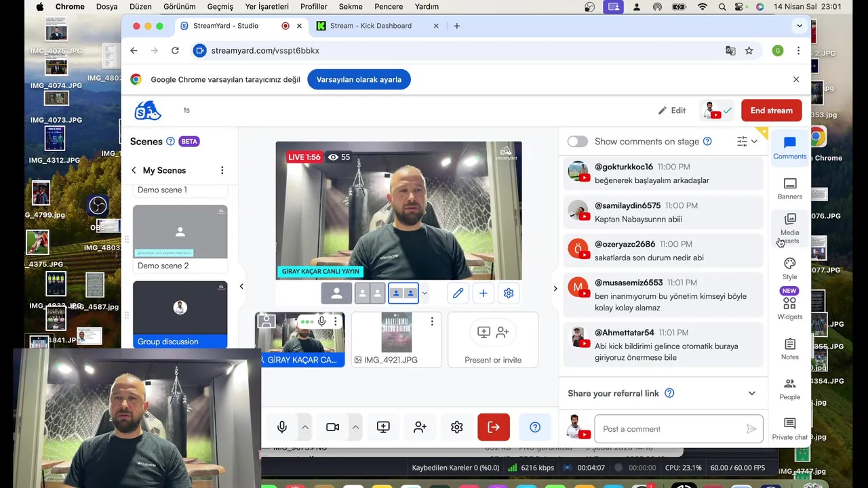Open the Yer İşaretleri menu
Image resolution: width=868 pixels, height=488 pixels.
pos(267,7)
